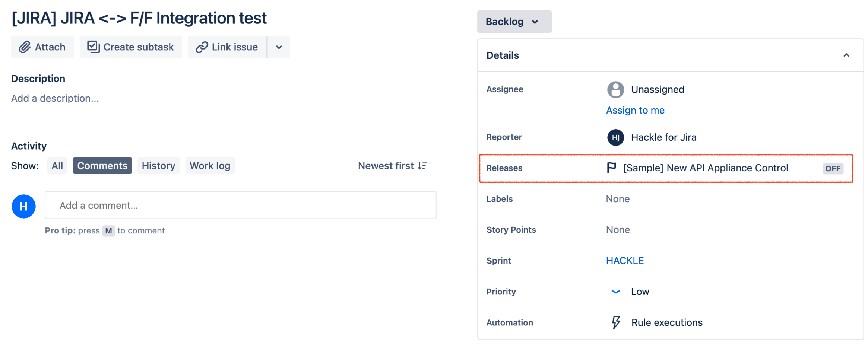Click the Link issue chain icon
Viewport: 868px width, 344px height.
coord(202,47)
